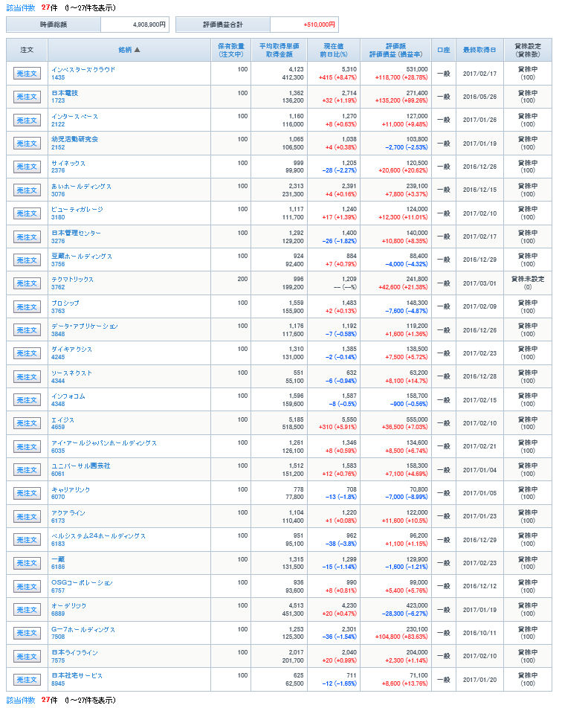Open stock link アイ・アールジャパンホールディングス
The height and width of the screenshot is (708, 588).
tap(104, 442)
